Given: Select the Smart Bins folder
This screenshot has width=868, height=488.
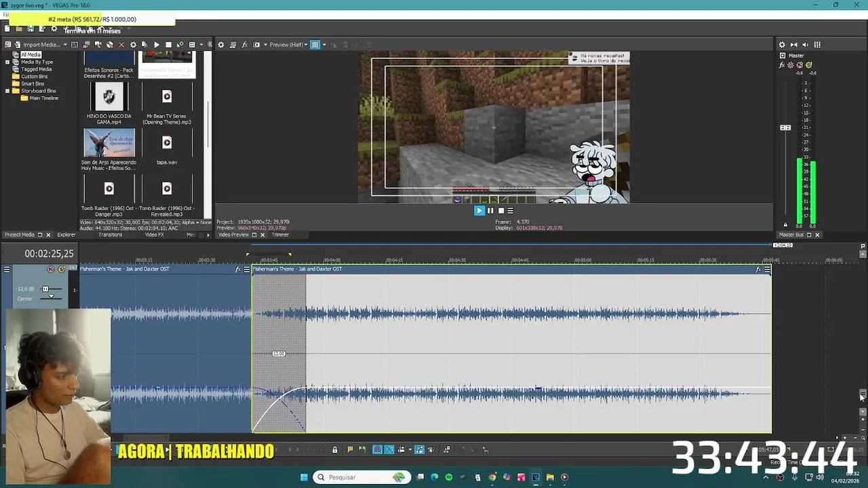Looking at the screenshot, I should click(33, 83).
